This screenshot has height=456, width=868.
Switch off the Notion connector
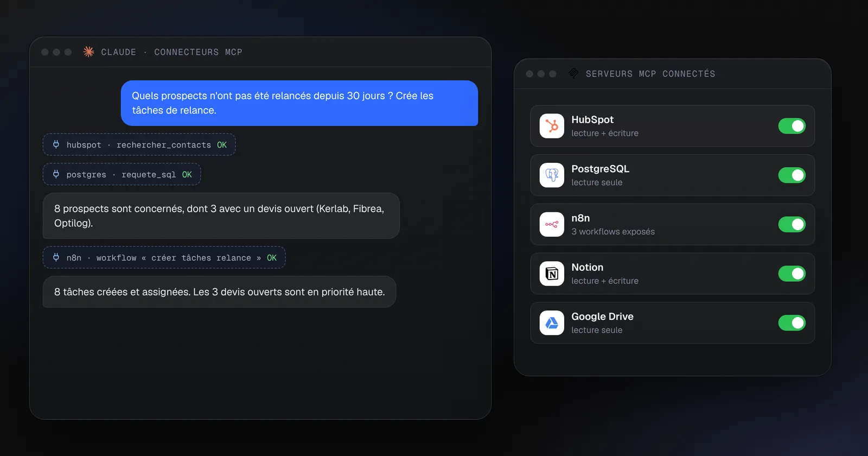click(x=792, y=274)
